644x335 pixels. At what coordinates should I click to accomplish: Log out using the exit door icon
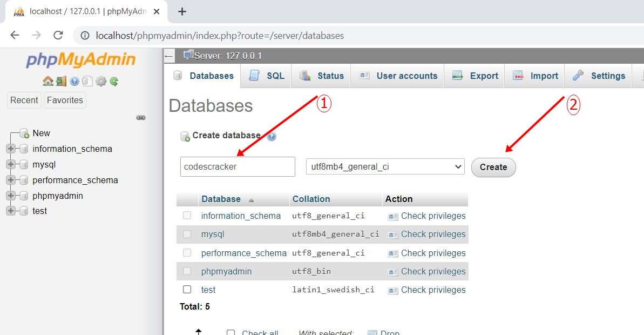[x=61, y=82]
